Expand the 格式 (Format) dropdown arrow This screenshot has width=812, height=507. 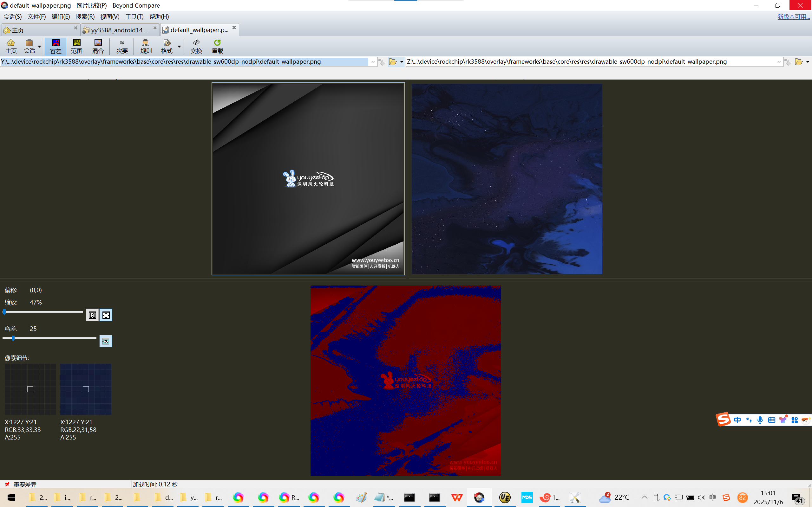click(x=179, y=46)
